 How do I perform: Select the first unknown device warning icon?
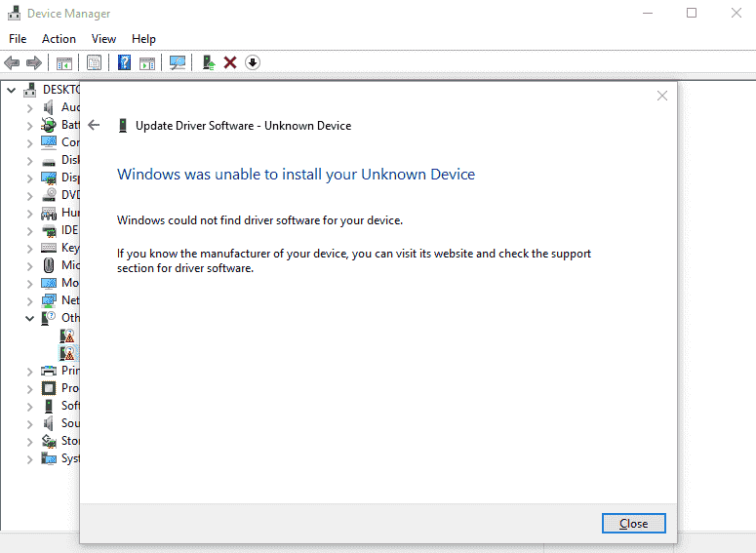pyautogui.click(x=67, y=336)
